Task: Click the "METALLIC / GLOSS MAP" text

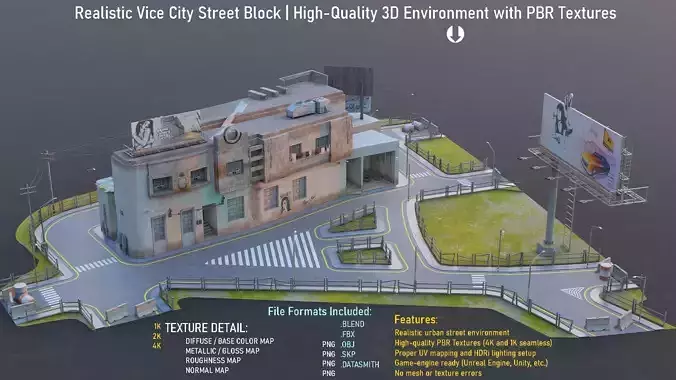Action: 222,351
